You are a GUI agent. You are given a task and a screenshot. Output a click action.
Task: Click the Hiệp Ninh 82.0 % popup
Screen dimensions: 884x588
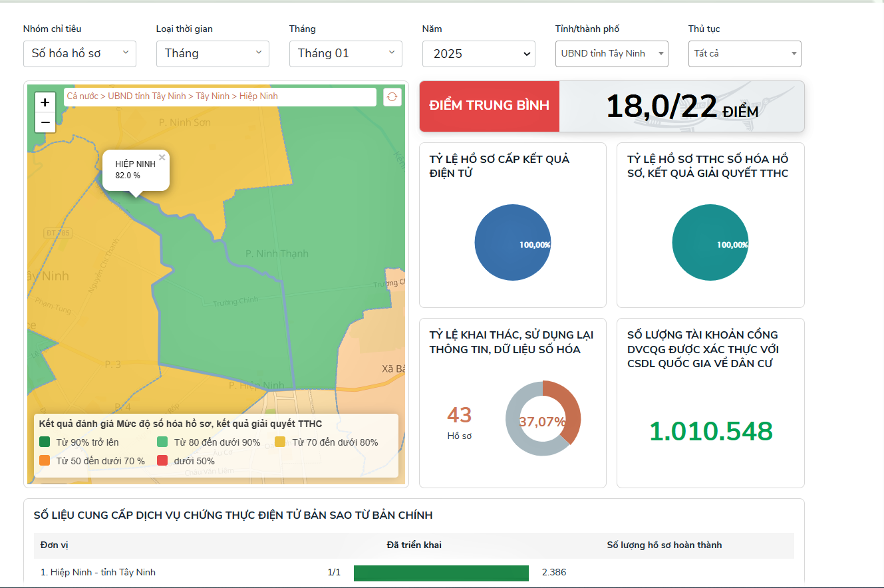tap(136, 170)
